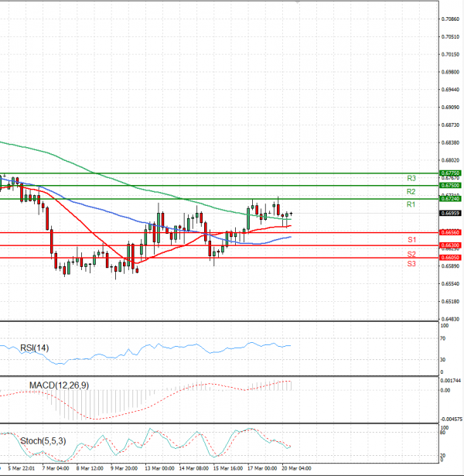Click the red 0.66050 price tag

coord(450,258)
